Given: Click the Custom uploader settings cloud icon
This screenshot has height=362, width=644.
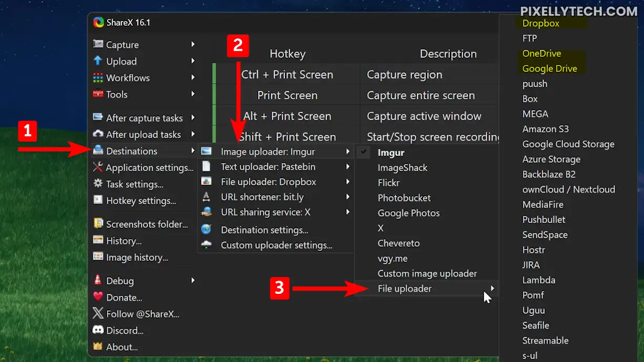Looking at the screenshot, I should [x=206, y=244].
